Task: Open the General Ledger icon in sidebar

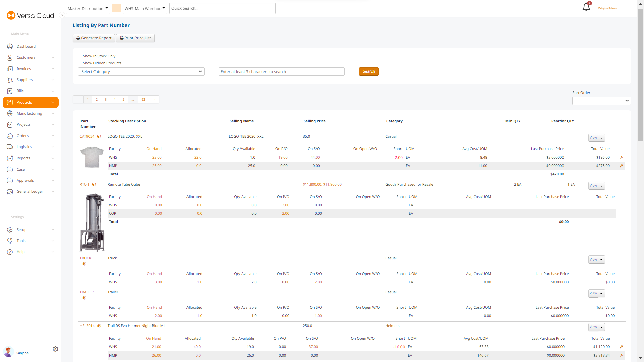Action: tap(10, 191)
